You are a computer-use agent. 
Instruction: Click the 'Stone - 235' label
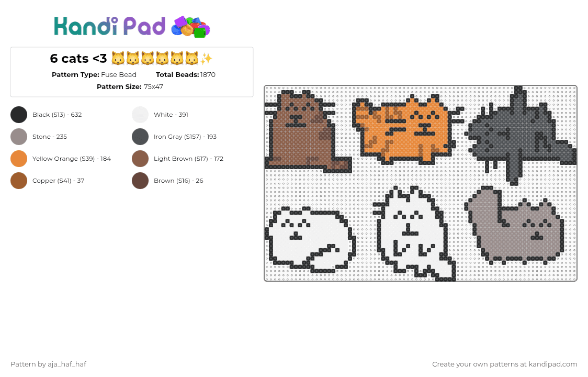[50, 137]
